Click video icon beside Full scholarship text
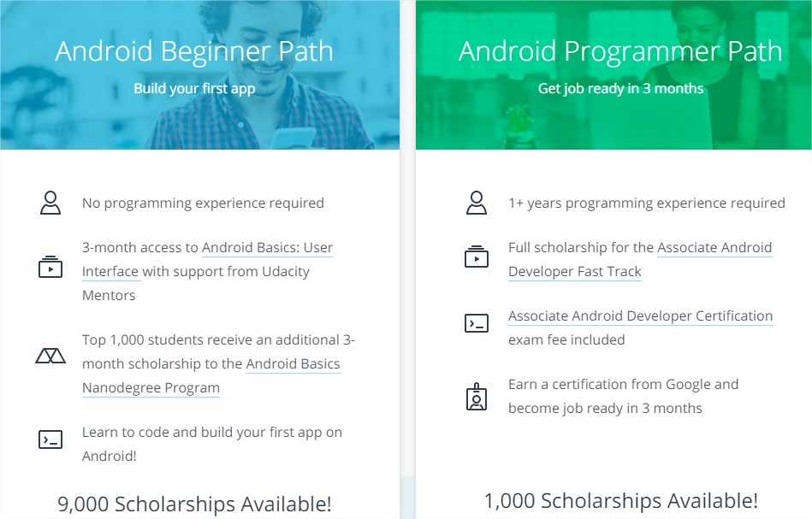 click(x=477, y=257)
